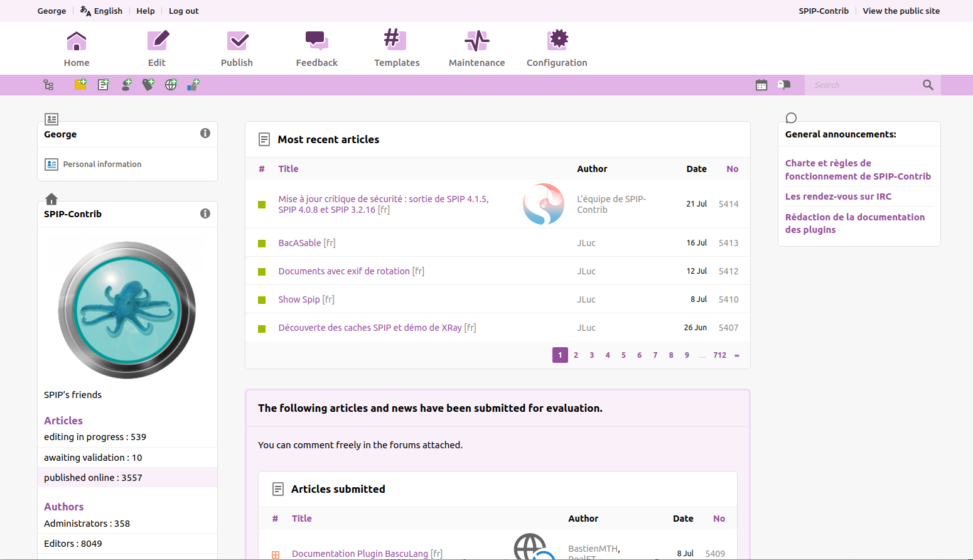Open the Configuration menu

click(x=557, y=49)
